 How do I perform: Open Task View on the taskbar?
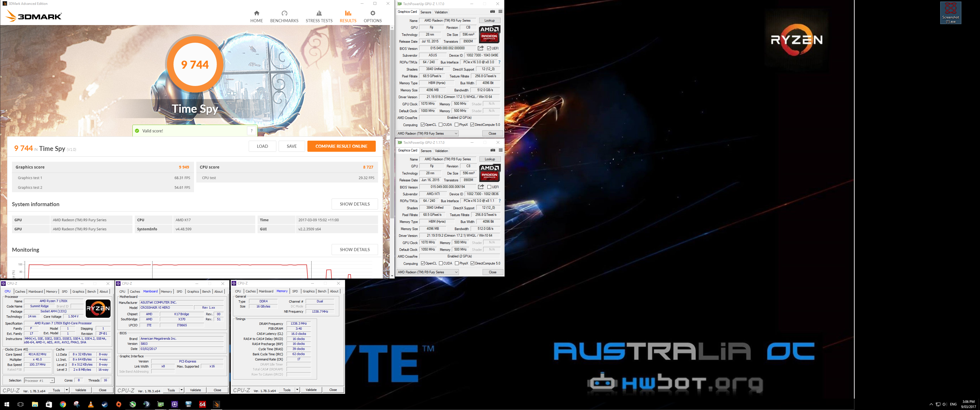(x=21, y=404)
